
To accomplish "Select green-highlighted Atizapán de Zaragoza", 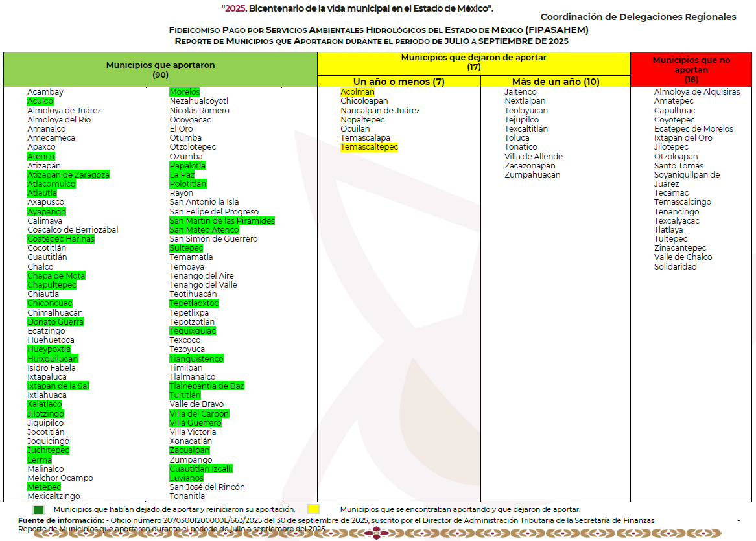I will [68, 175].
